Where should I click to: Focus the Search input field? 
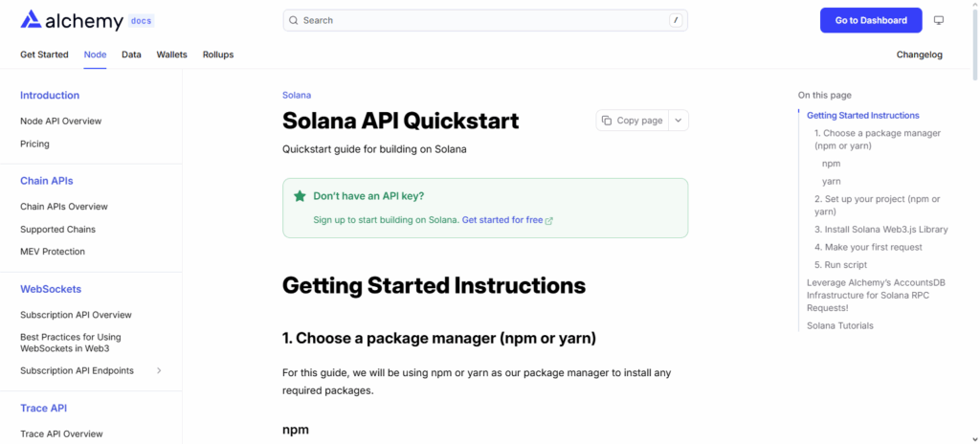pos(479,20)
